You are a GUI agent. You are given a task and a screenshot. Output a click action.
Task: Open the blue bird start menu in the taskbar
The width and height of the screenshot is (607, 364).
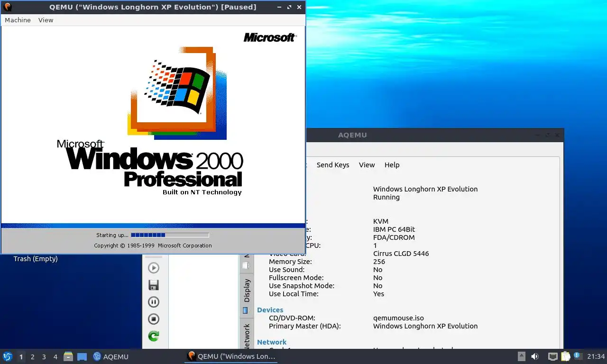8,356
